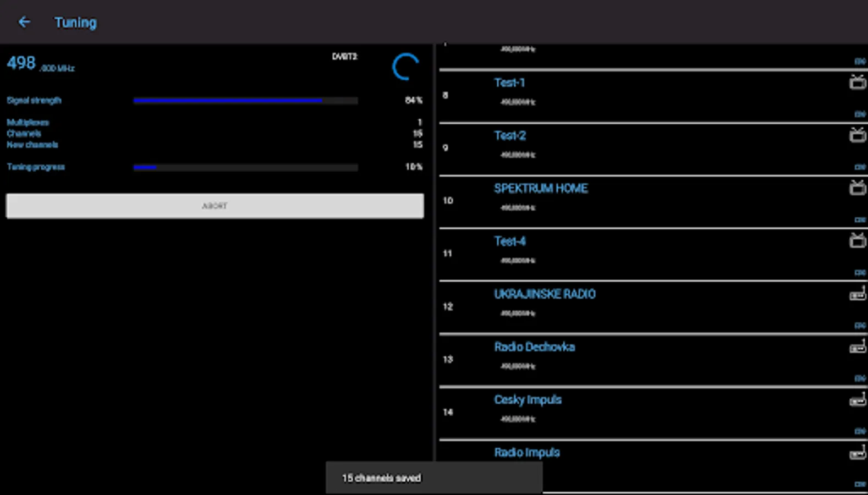Click channel number 12
Screen dimensions: 868x495
tap(448, 307)
